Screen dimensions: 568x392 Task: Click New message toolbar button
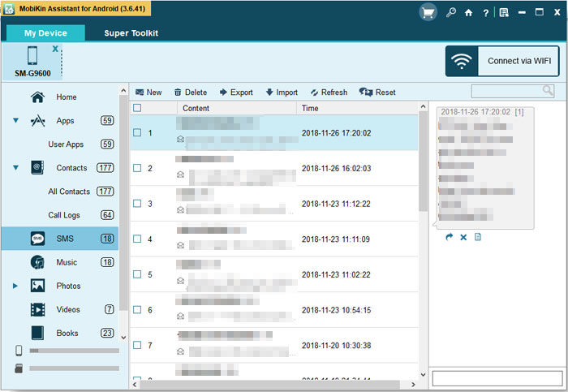148,93
